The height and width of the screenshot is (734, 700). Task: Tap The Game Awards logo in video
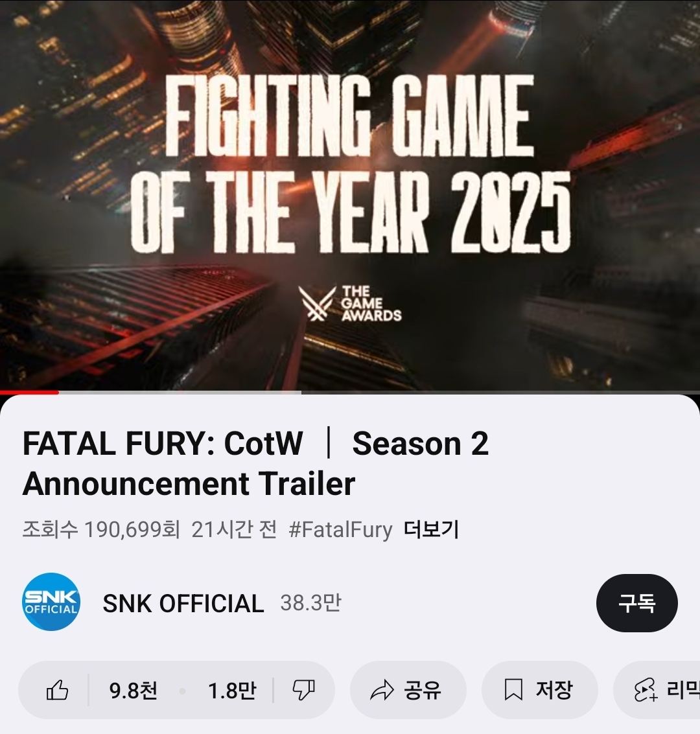pyautogui.click(x=350, y=303)
